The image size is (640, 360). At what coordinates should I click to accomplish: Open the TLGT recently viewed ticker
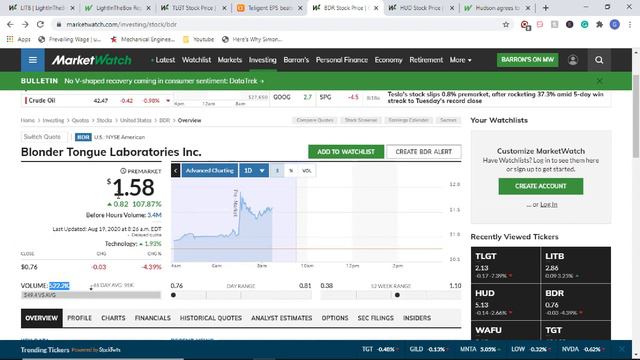pos(505,265)
